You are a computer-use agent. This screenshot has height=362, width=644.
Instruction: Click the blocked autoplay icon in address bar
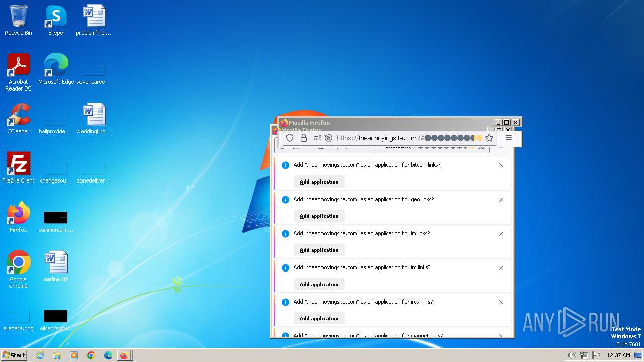tap(328, 138)
